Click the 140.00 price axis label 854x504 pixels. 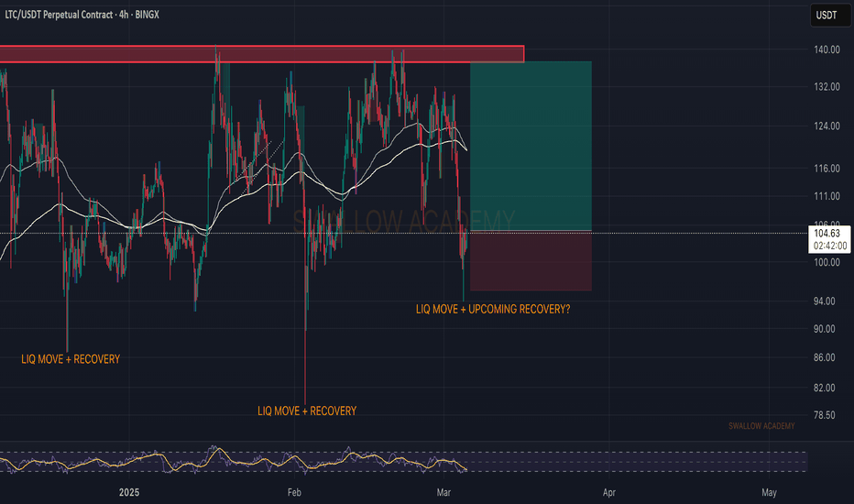point(827,49)
